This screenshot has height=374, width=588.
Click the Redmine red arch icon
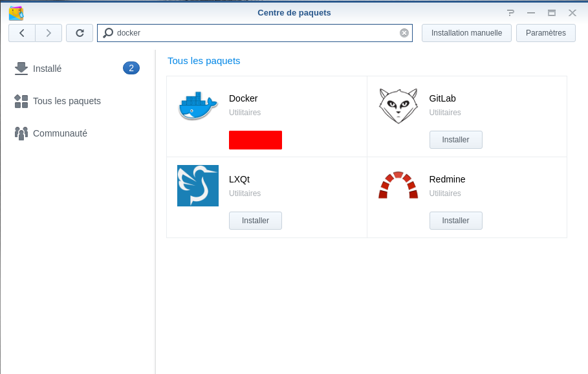[x=398, y=186]
